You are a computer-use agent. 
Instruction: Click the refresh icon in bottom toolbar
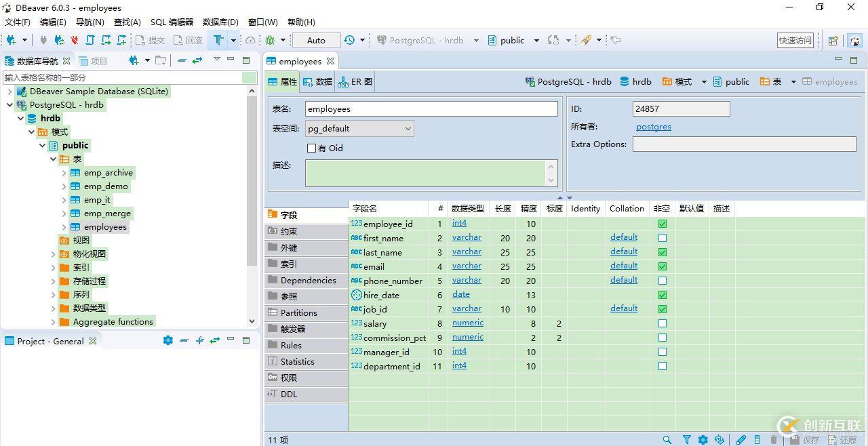[719, 440]
